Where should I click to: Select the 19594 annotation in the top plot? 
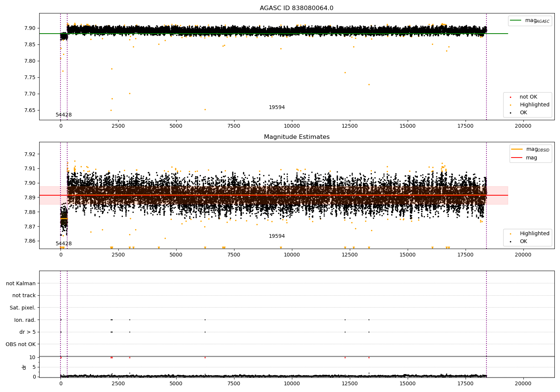[x=277, y=108]
